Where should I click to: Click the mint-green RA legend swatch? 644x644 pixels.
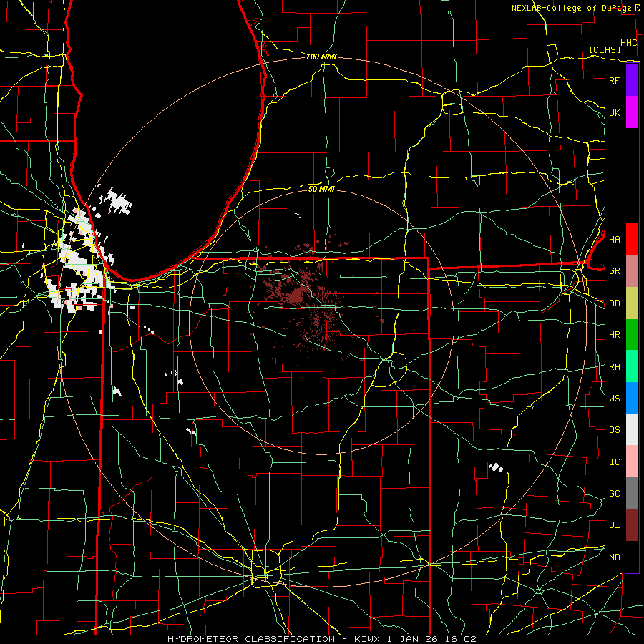click(x=632, y=366)
